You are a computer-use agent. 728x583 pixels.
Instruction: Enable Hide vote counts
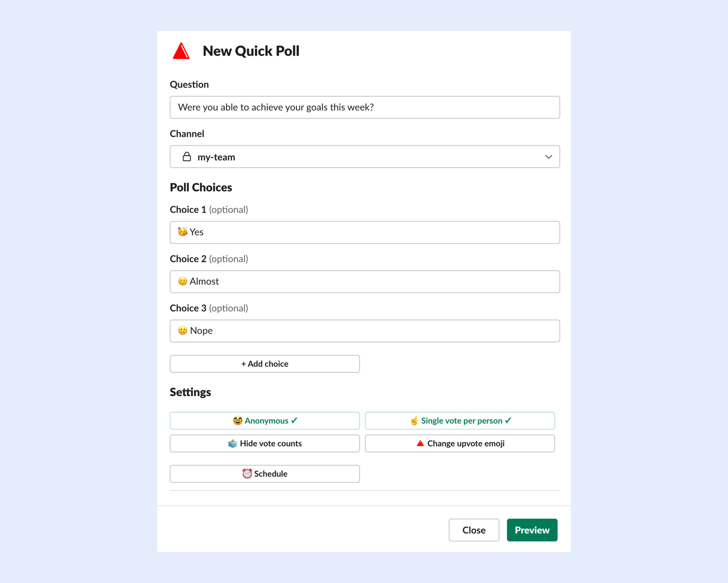pos(265,443)
